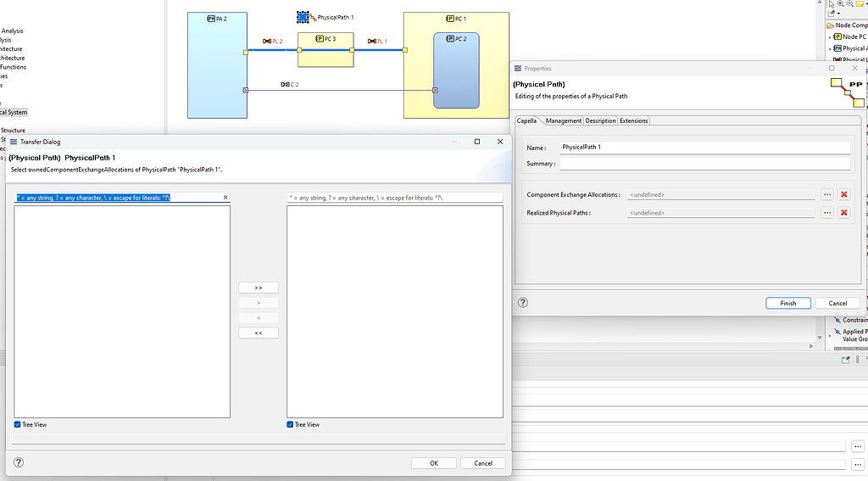Browse Component Exchange Allocations with ellipsis button

coord(827,194)
